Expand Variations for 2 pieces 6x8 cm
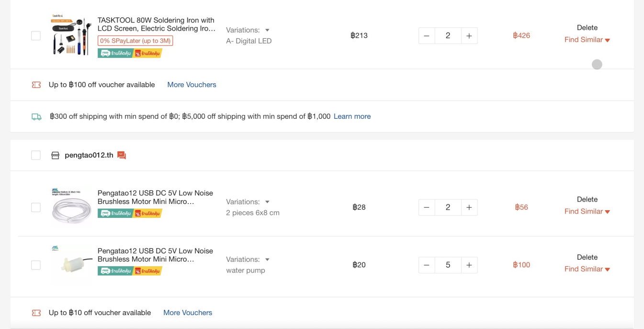The height and width of the screenshot is (329, 644). (248, 202)
